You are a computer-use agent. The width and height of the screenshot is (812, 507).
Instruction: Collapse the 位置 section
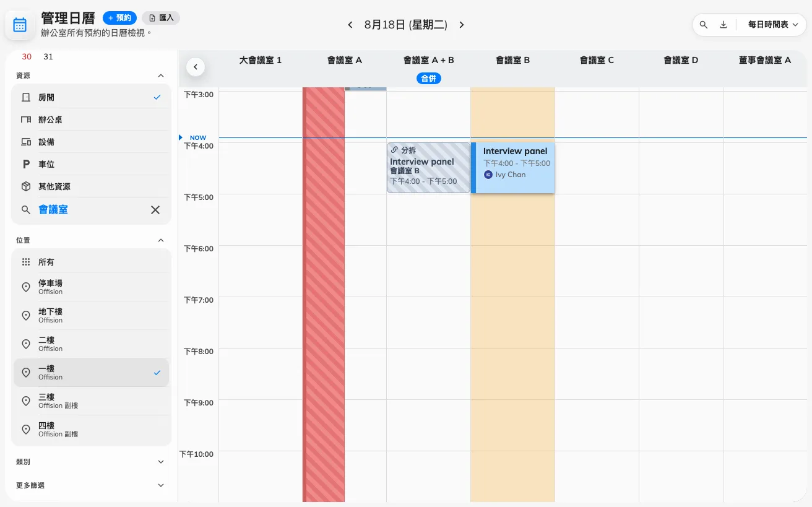[x=161, y=240]
